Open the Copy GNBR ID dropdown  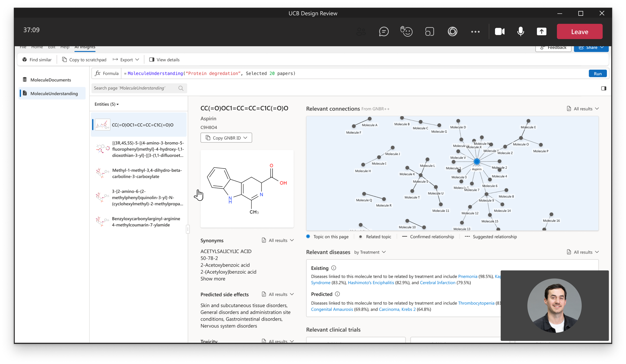click(226, 138)
